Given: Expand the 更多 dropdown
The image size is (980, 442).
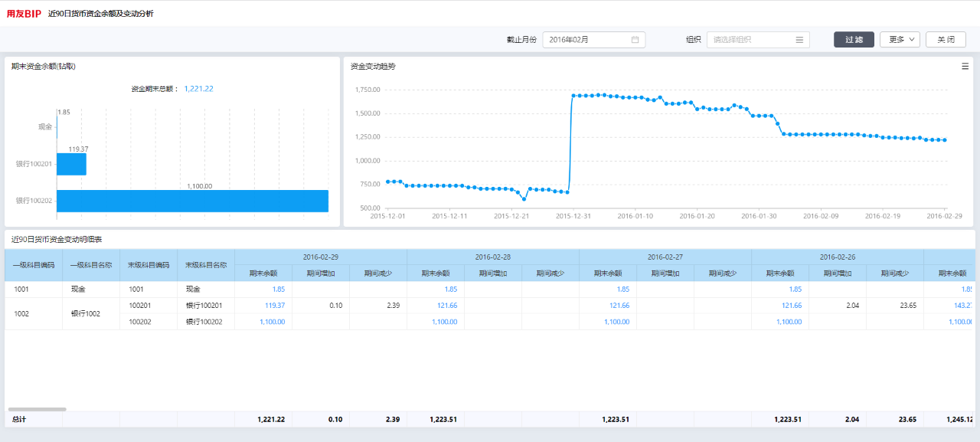Looking at the screenshot, I should 900,40.
